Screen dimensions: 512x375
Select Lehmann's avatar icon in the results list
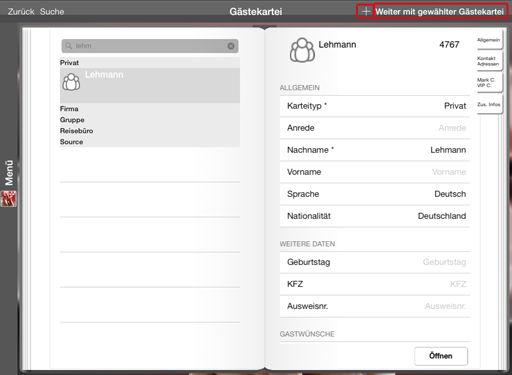point(71,82)
